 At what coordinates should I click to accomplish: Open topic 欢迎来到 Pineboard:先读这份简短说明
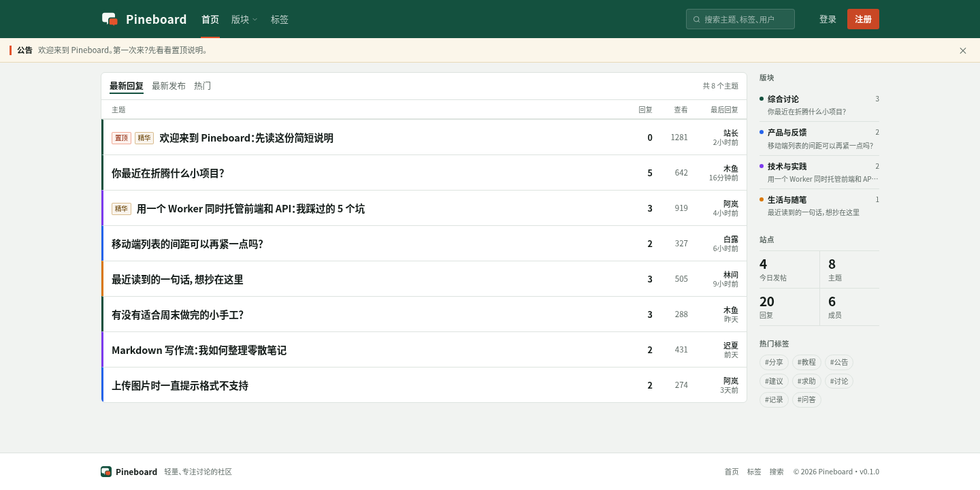[x=246, y=137]
